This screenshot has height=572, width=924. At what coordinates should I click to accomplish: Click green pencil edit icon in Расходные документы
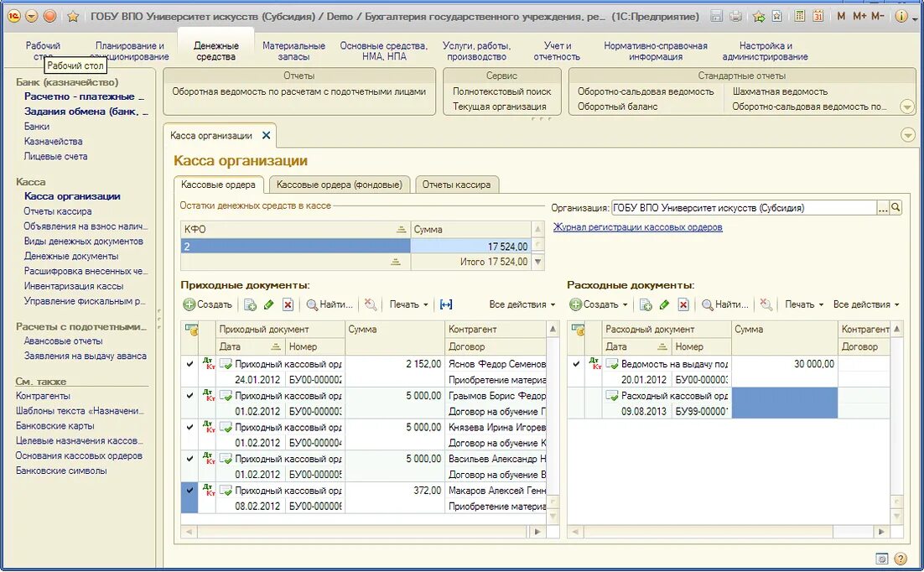[x=664, y=304]
